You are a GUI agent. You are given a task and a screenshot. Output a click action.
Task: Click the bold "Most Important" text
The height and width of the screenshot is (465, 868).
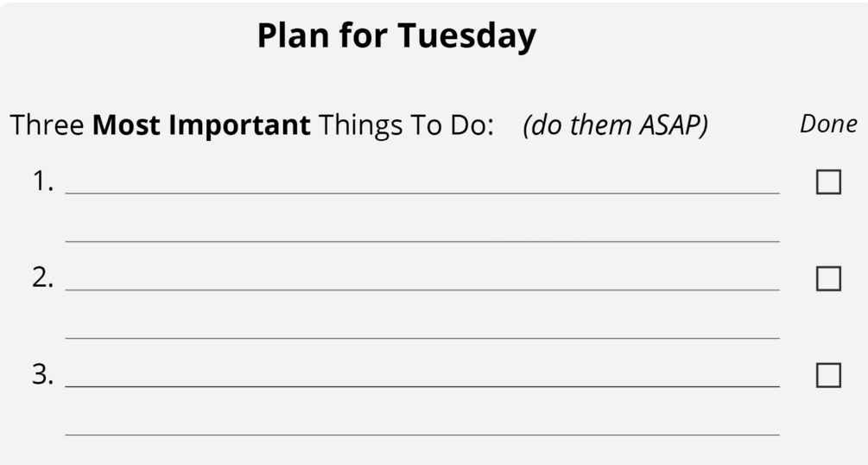pos(201,125)
